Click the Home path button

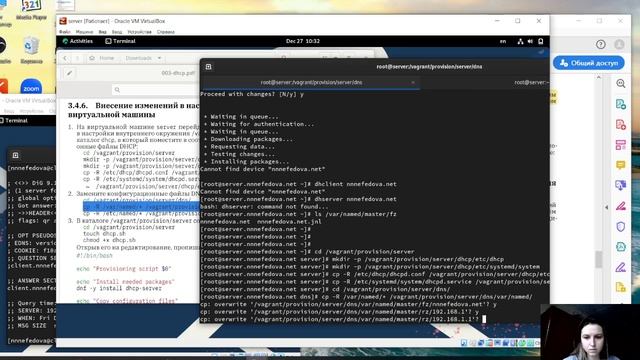(102, 58)
